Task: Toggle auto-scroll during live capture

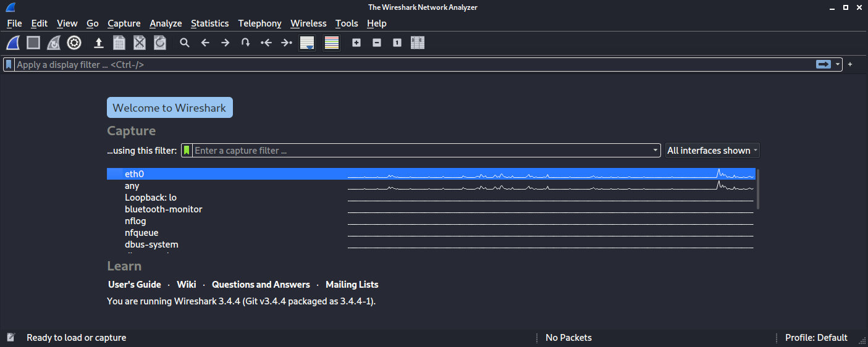Action: coord(307,43)
